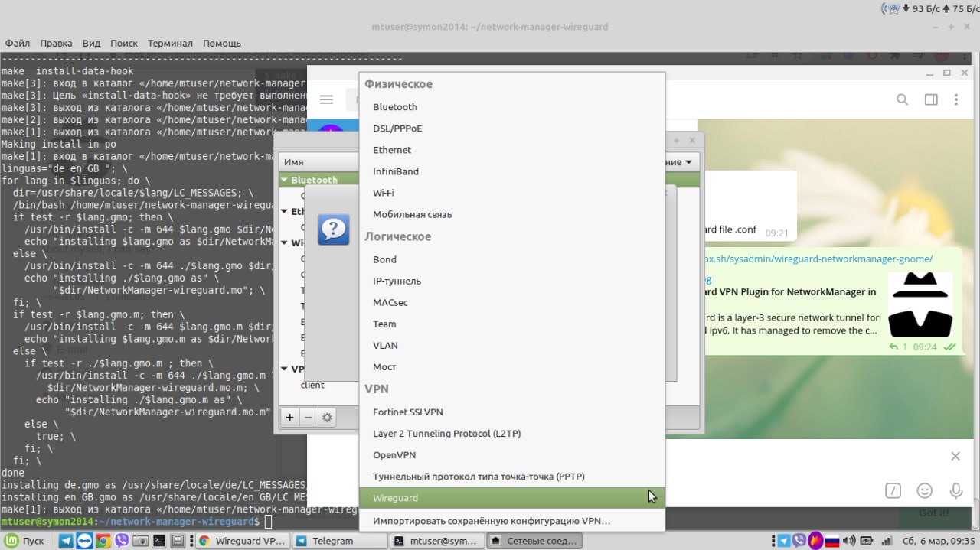Open bot commands slash icon in Telegram
980x550 pixels.
(893, 490)
